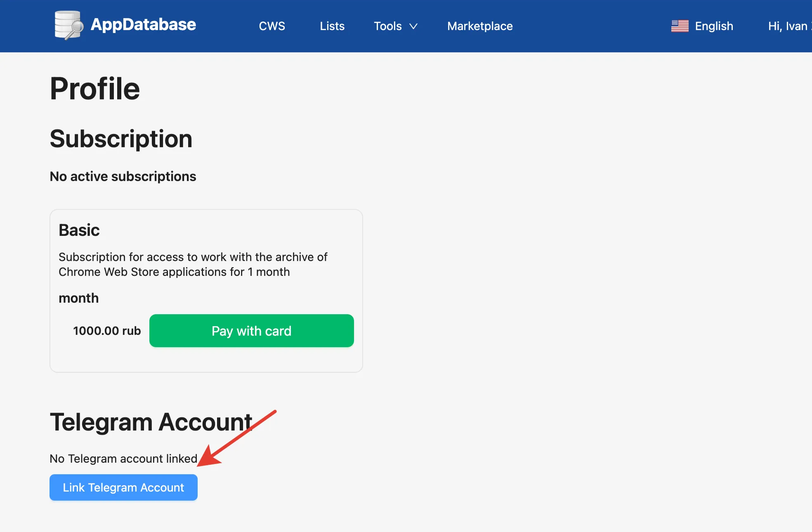Click the Telegram Account heading
This screenshot has height=532, width=812.
point(151,422)
